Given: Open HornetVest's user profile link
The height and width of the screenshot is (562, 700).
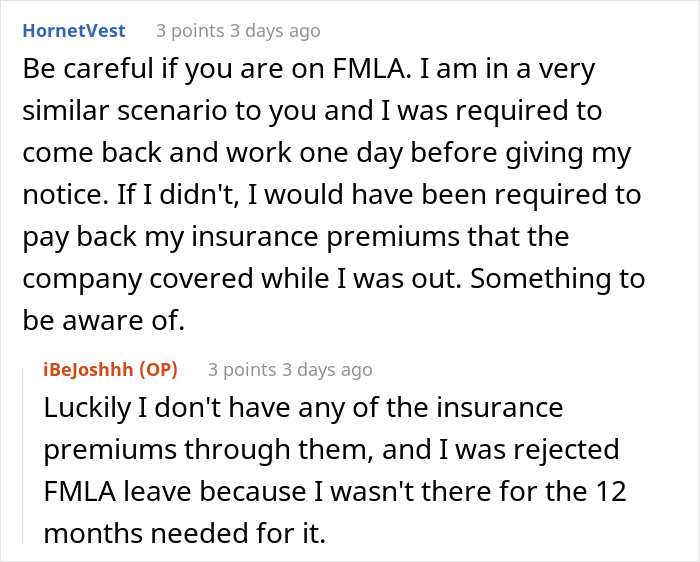Looking at the screenshot, I should pos(74,31).
